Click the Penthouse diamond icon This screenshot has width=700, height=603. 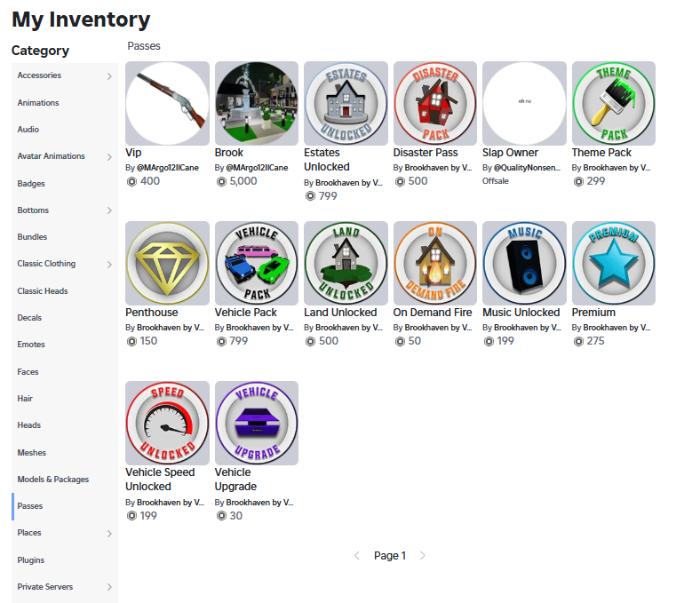pyautogui.click(x=167, y=264)
